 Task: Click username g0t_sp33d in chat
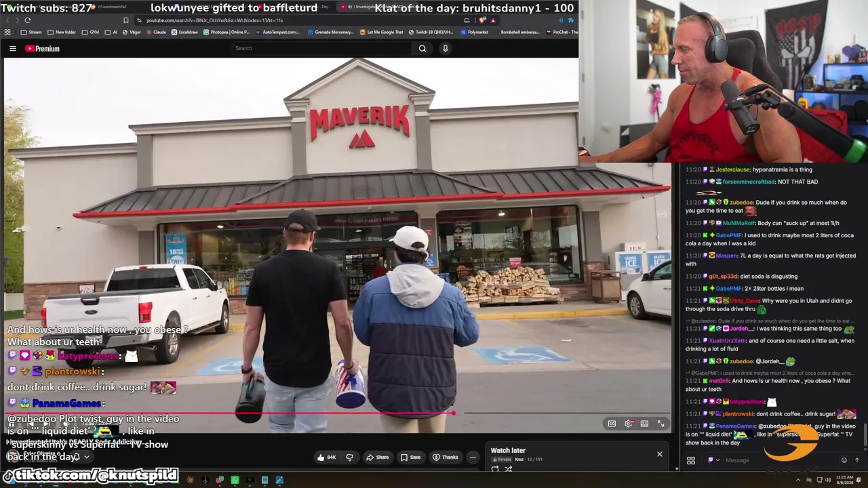point(723,277)
